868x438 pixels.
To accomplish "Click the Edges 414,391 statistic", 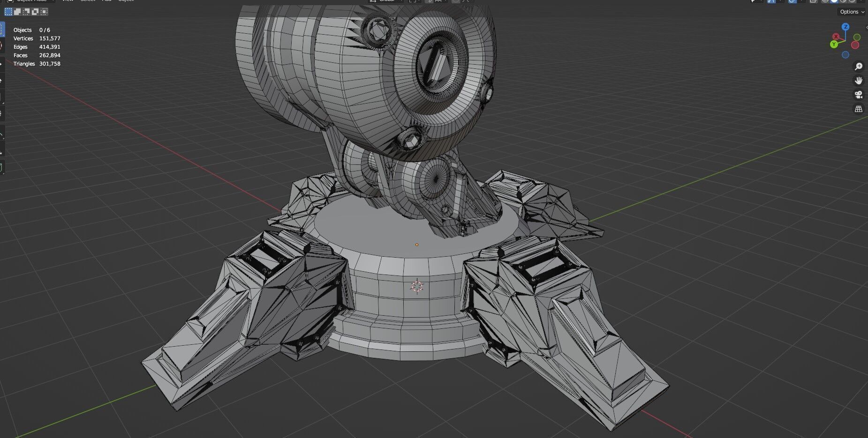I will click(37, 47).
